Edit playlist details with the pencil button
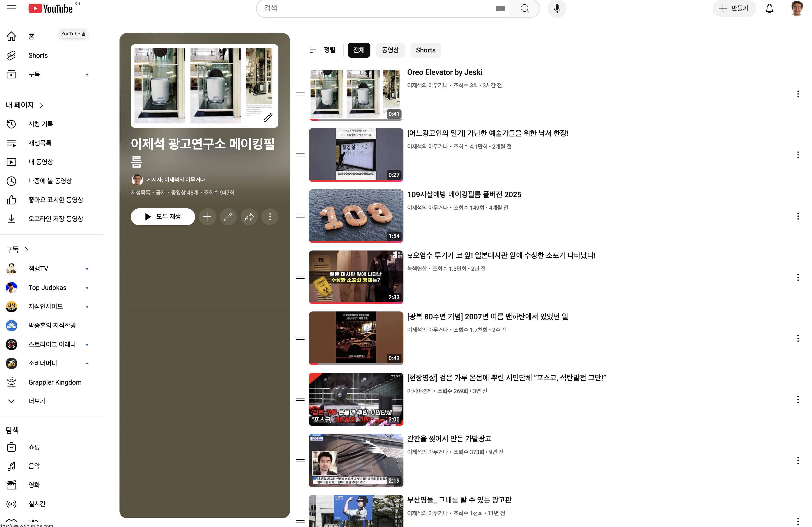 [228, 217]
